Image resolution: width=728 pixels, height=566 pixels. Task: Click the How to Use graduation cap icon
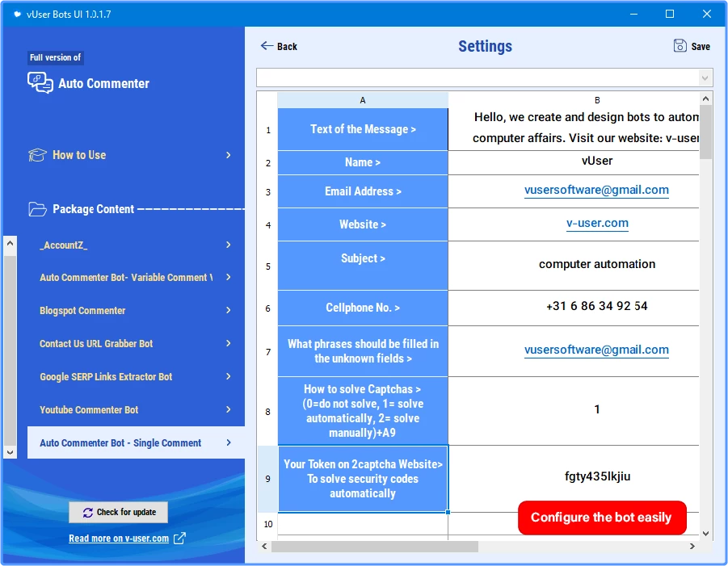coord(37,155)
